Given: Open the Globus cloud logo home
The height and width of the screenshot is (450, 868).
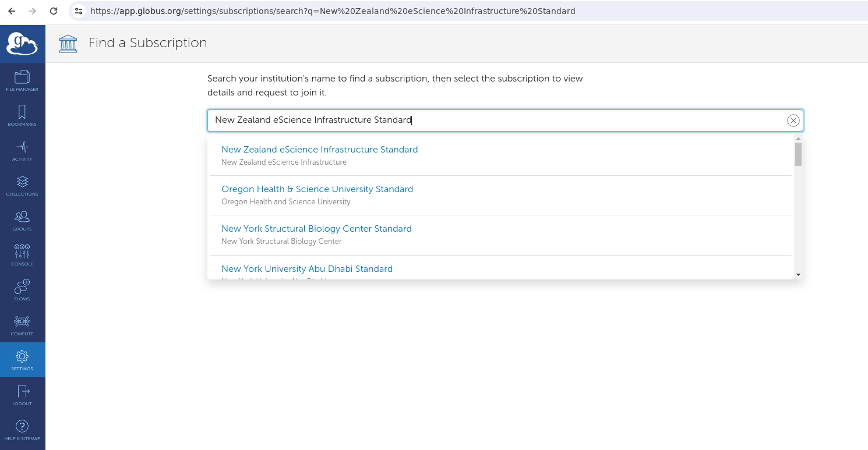Looking at the screenshot, I should 22,44.
